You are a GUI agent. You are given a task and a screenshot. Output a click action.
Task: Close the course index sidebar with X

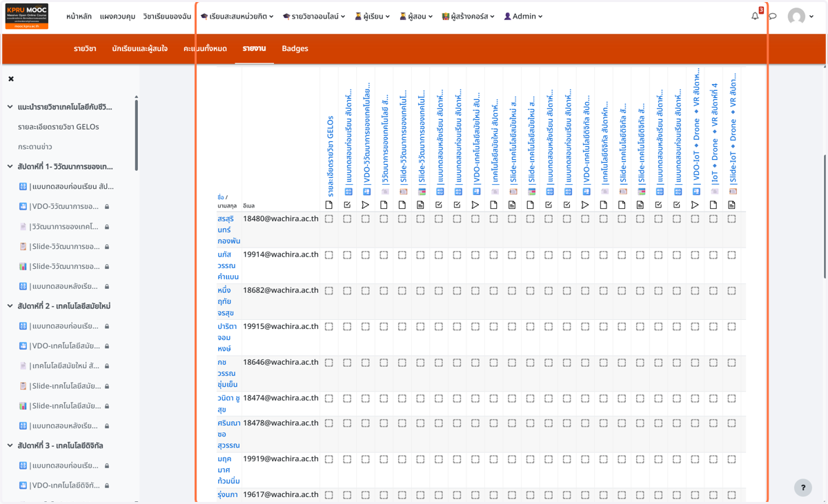(11, 79)
